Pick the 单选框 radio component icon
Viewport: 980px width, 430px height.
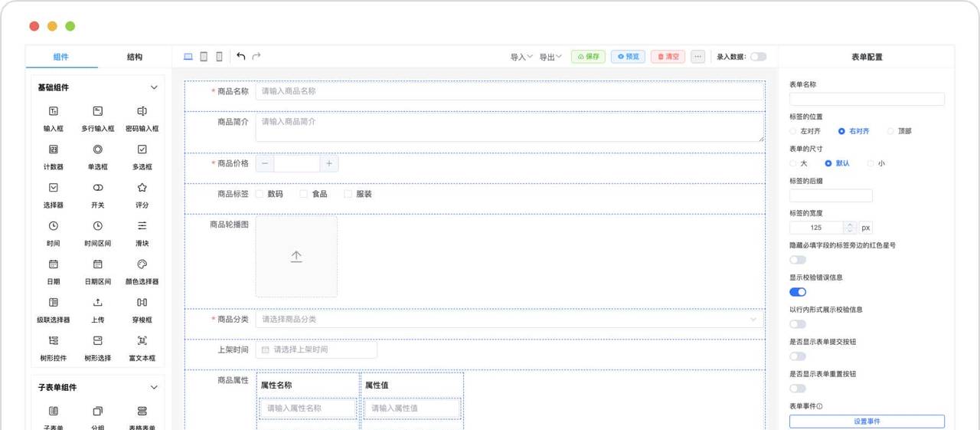click(x=98, y=149)
